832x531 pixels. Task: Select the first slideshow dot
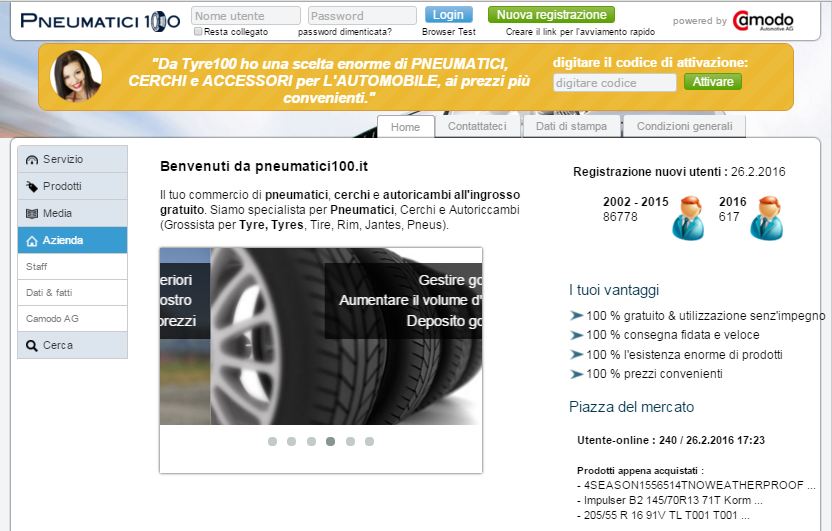point(272,441)
